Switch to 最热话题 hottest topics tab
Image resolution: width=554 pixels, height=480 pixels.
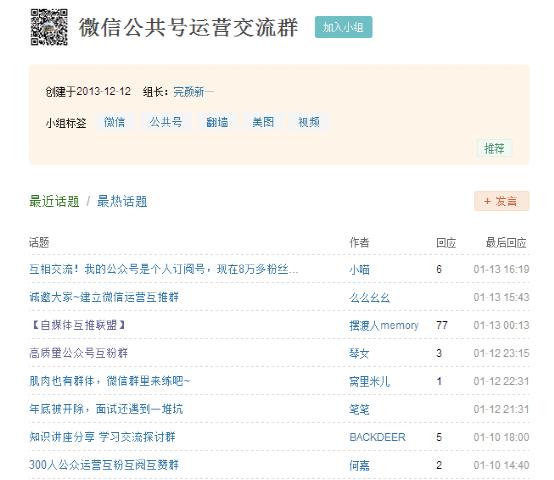[x=122, y=201]
